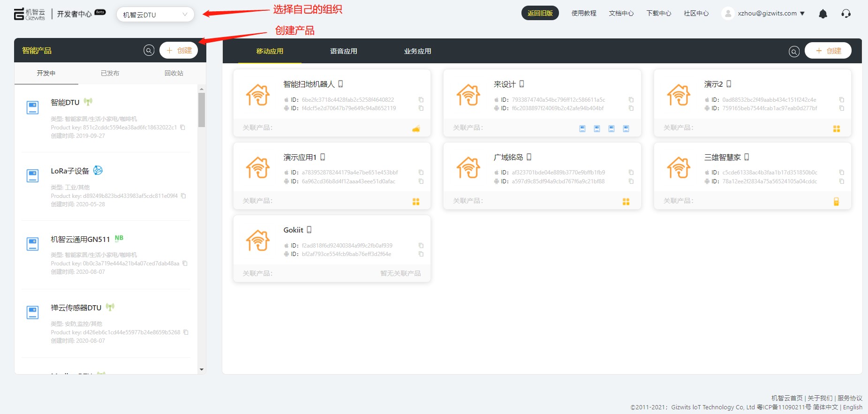Copy first ID of 智能扫地机器人 app
868x414 pixels.
coord(421,100)
